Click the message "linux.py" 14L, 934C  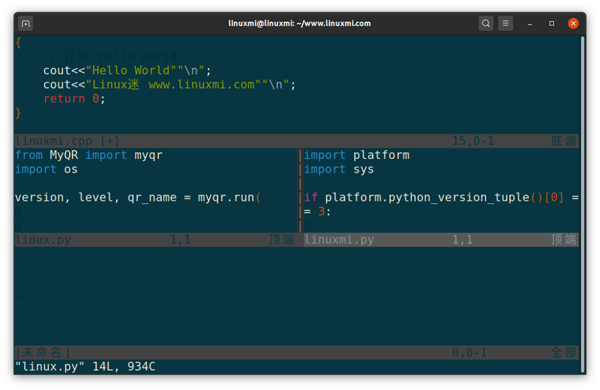click(85, 367)
